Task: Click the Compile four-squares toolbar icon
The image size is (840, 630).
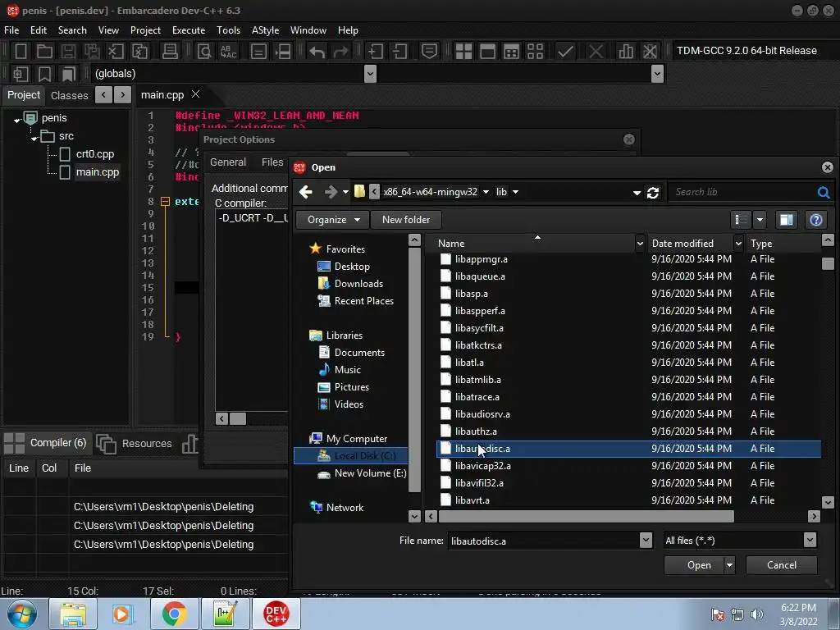Action: pos(463,52)
